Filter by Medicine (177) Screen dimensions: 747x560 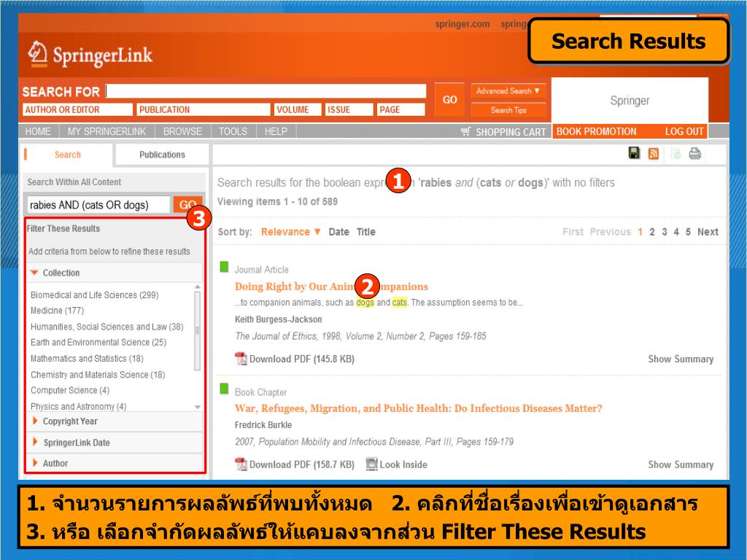[x=57, y=311]
